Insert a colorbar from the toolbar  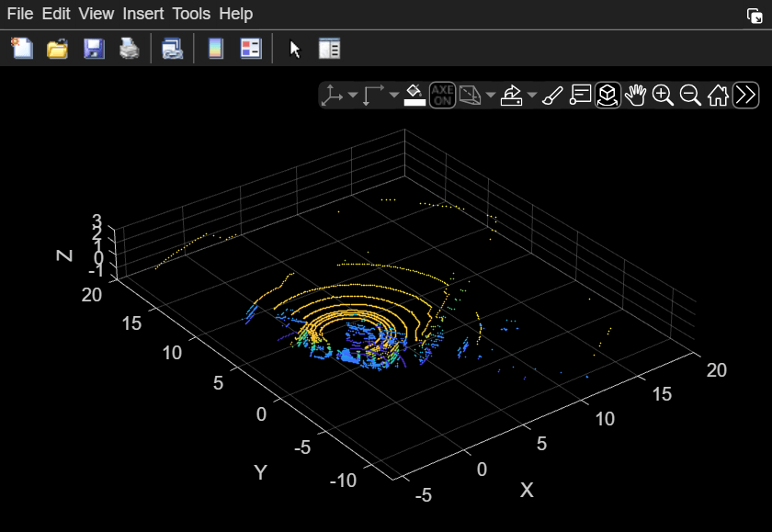pos(215,49)
